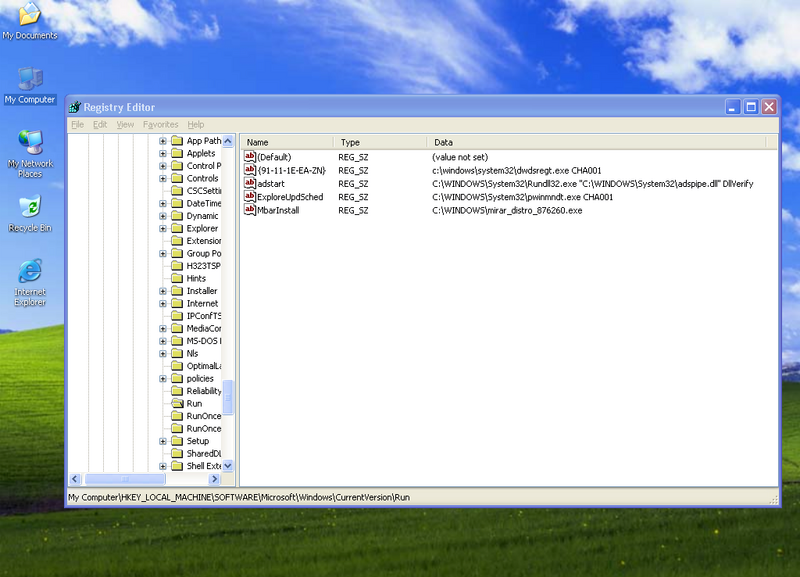This screenshot has width=800, height=577.
Task: Click the H323TSP folder icon
Action: (177, 266)
